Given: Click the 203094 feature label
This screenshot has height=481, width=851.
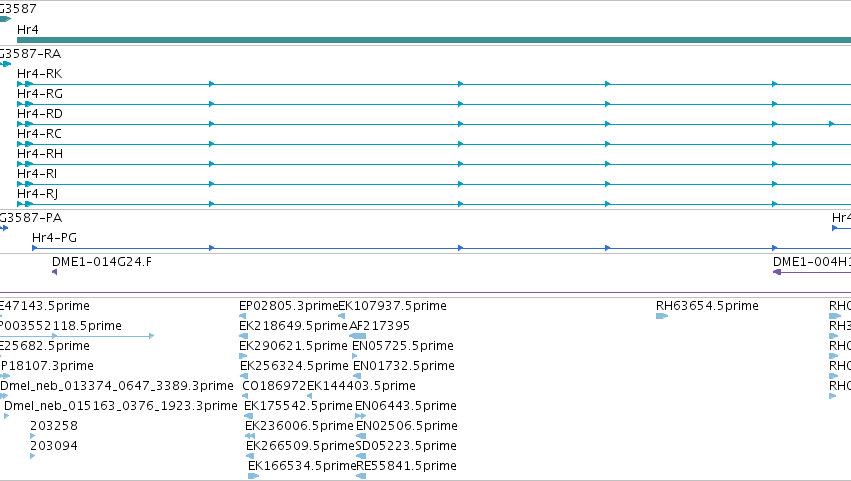Looking at the screenshot, I should pyautogui.click(x=54, y=447).
